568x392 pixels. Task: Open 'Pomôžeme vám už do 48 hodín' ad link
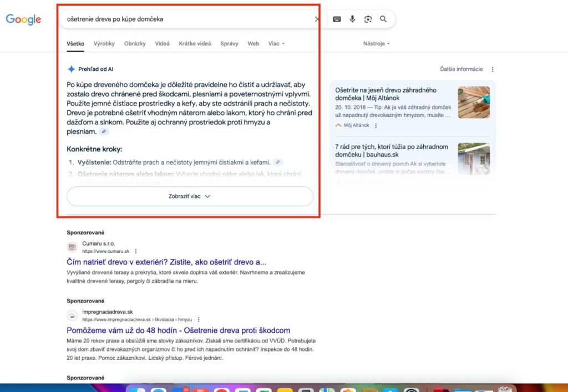(x=178, y=330)
